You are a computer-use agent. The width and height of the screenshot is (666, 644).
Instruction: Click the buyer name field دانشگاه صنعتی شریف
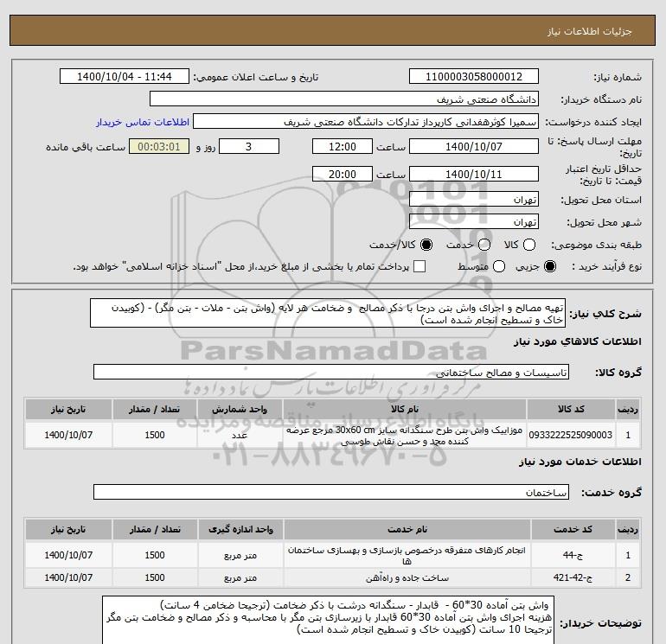pyautogui.click(x=344, y=99)
